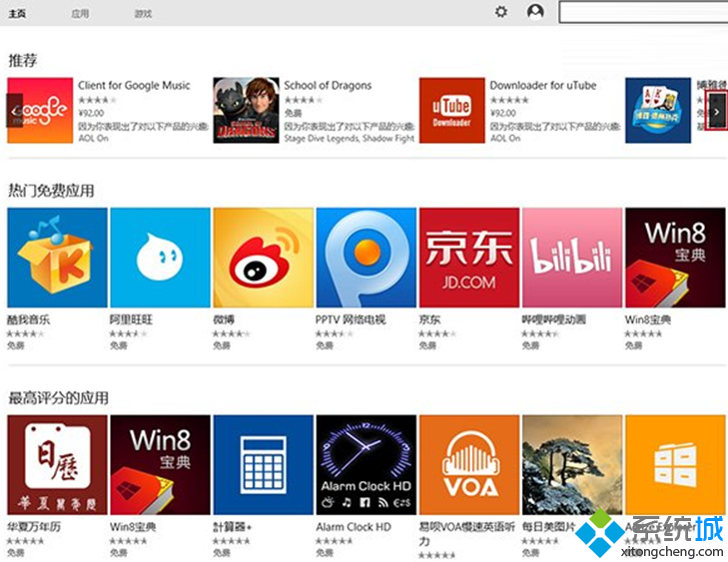
Task: Open the settings gear icon
Action: click(501, 12)
